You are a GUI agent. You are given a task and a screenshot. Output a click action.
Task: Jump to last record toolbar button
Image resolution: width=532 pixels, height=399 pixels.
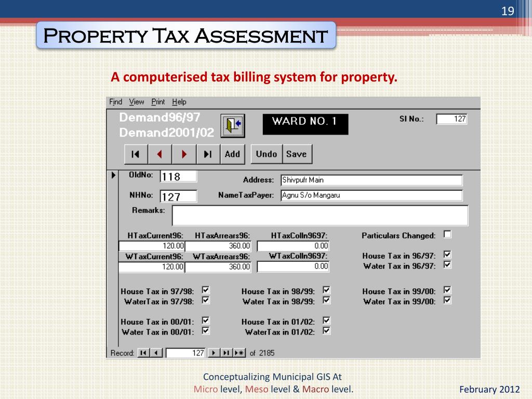click(208, 154)
